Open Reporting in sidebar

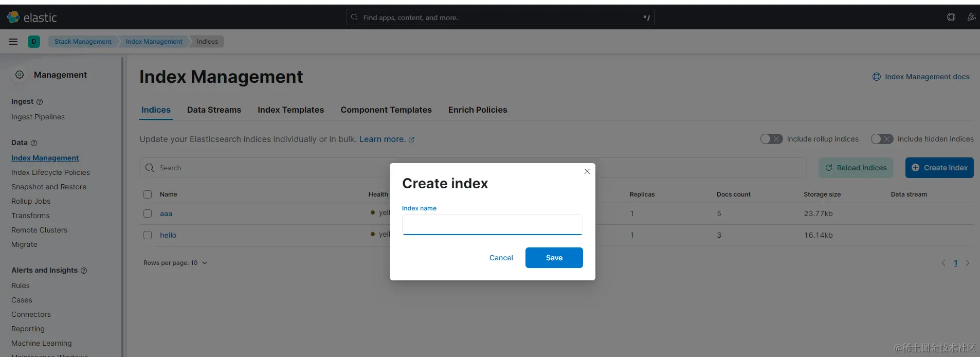click(x=28, y=329)
